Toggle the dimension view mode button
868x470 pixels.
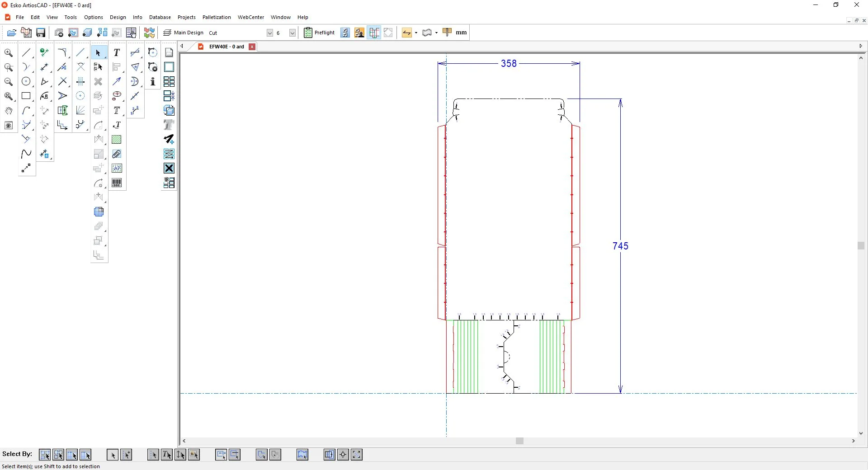click(374, 33)
